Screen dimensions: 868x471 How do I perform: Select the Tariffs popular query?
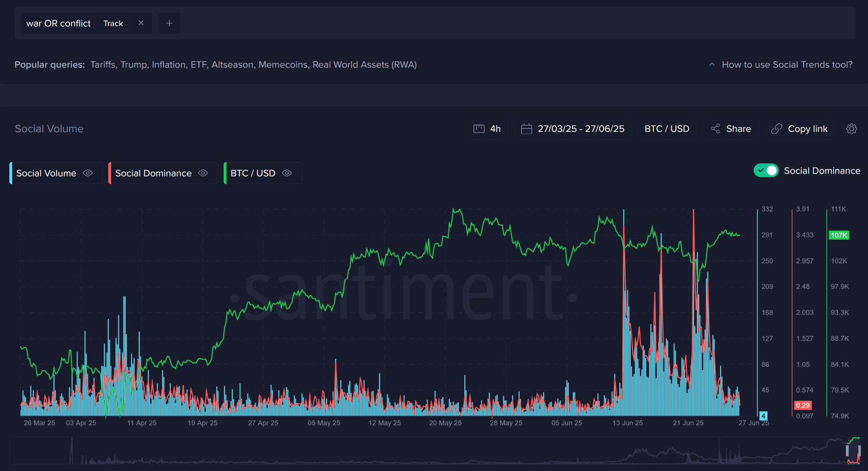pos(102,64)
